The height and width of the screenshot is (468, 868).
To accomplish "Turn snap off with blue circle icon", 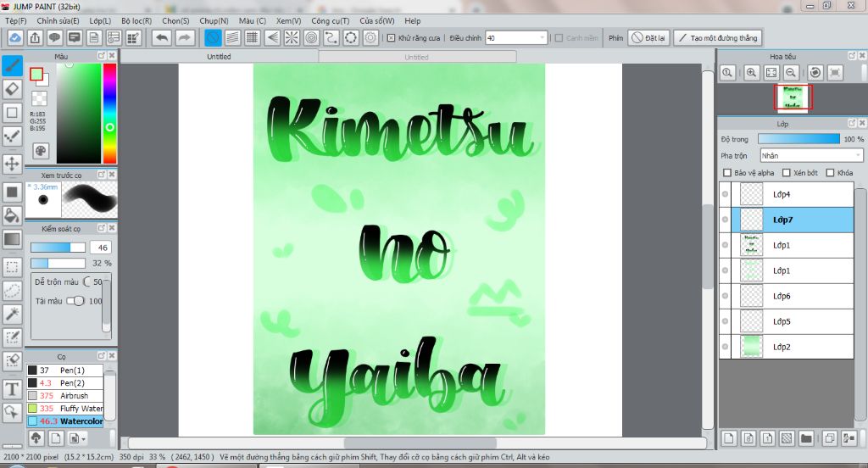I will point(213,37).
